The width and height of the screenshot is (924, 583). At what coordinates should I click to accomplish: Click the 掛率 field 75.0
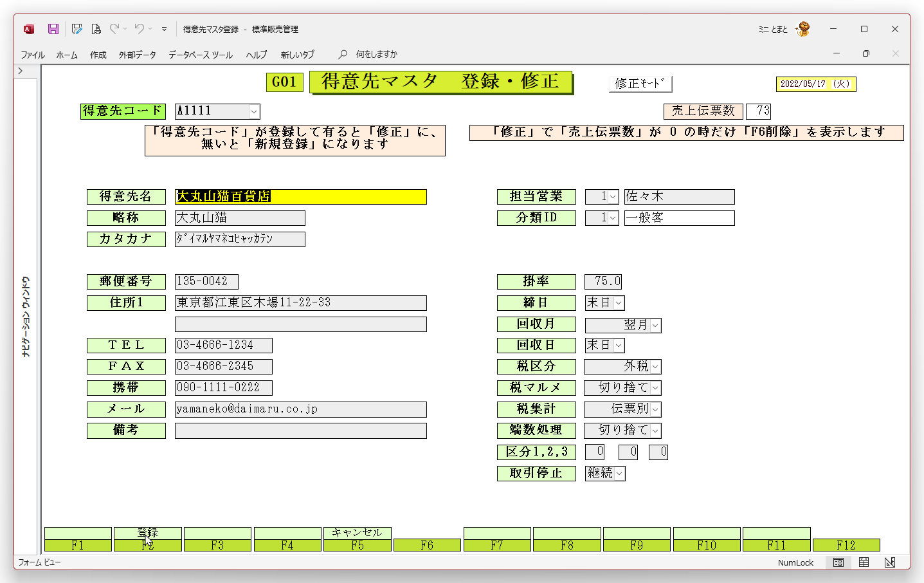tap(603, 282)
